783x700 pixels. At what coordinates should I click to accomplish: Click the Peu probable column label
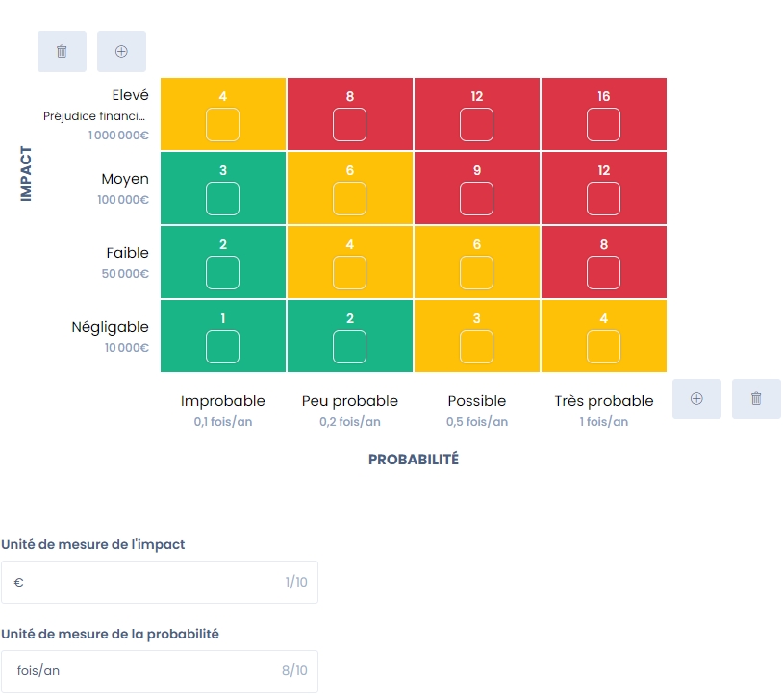(349, 401)
